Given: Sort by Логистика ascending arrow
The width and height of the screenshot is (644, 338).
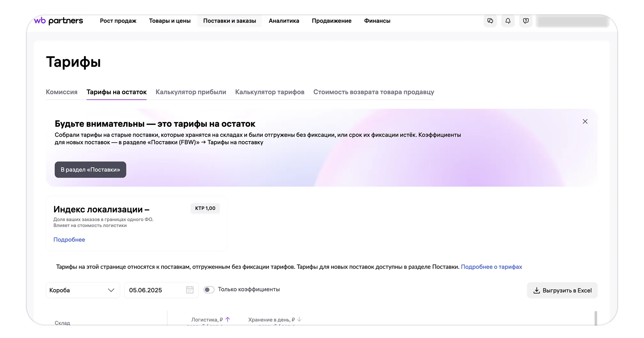Looking at the screenshot, I should (228, 319).
